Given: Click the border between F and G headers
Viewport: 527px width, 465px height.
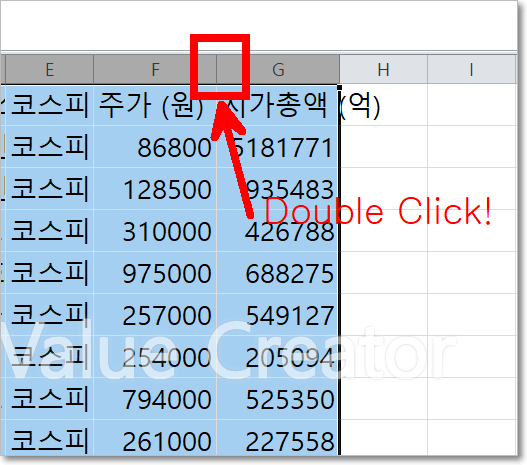Looking at the screenshot, I should tap(216, 70).
